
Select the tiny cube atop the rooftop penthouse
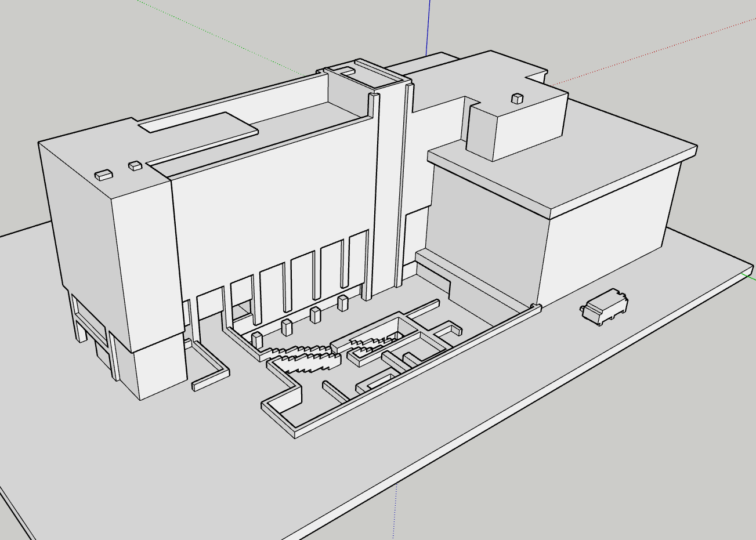coord(517,98)
